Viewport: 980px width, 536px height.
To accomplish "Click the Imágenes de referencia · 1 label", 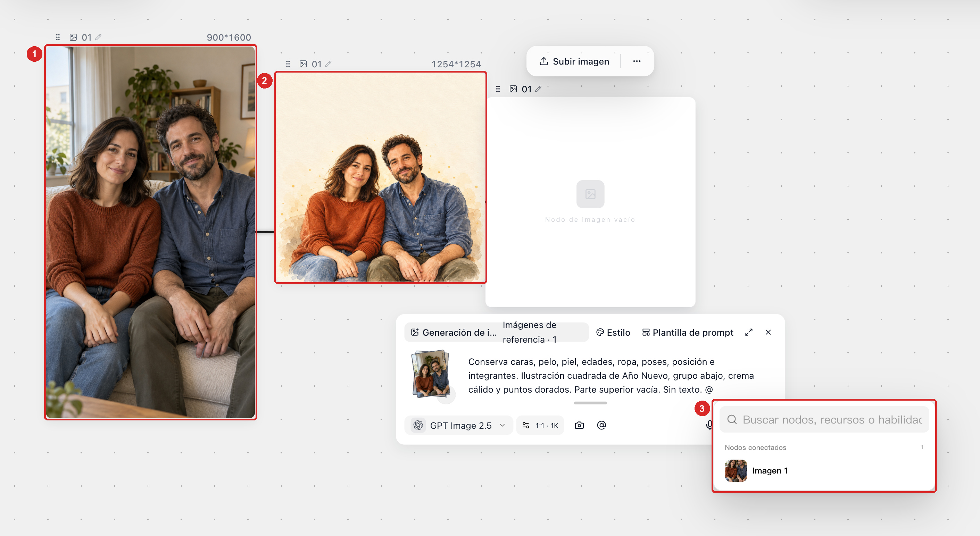I will pos(530,332).
